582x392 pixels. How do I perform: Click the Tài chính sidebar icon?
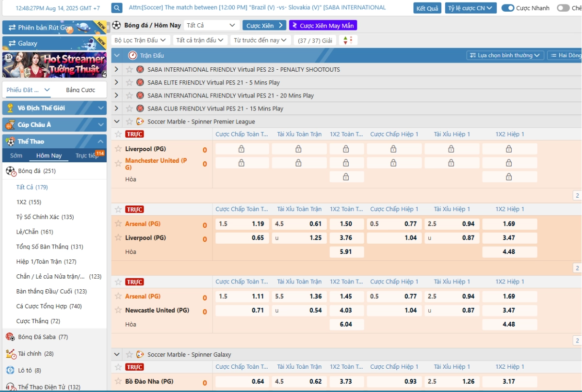click(10, 354)
